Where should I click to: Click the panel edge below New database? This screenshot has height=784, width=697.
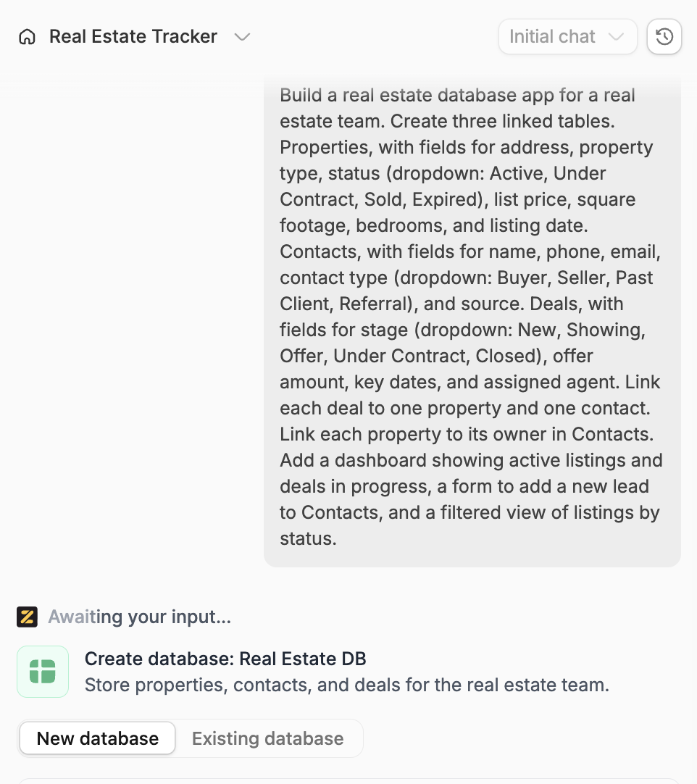[x=348, y=780]
